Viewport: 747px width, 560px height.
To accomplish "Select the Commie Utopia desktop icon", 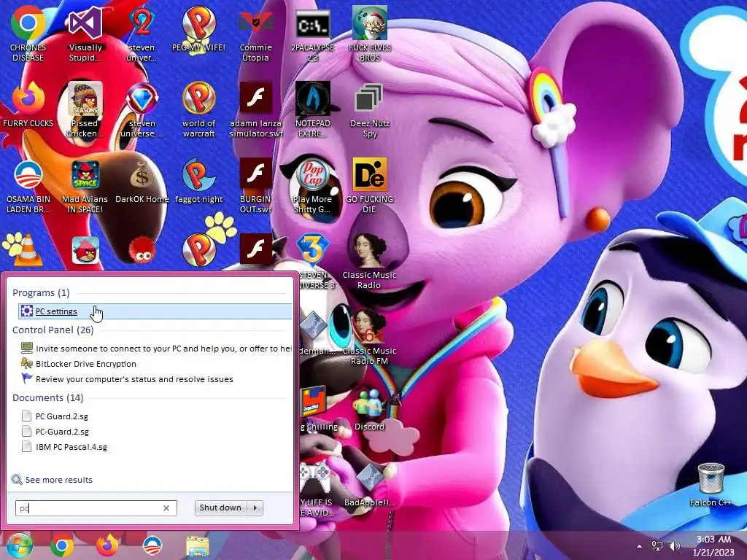I will click(x=256, y=34).
